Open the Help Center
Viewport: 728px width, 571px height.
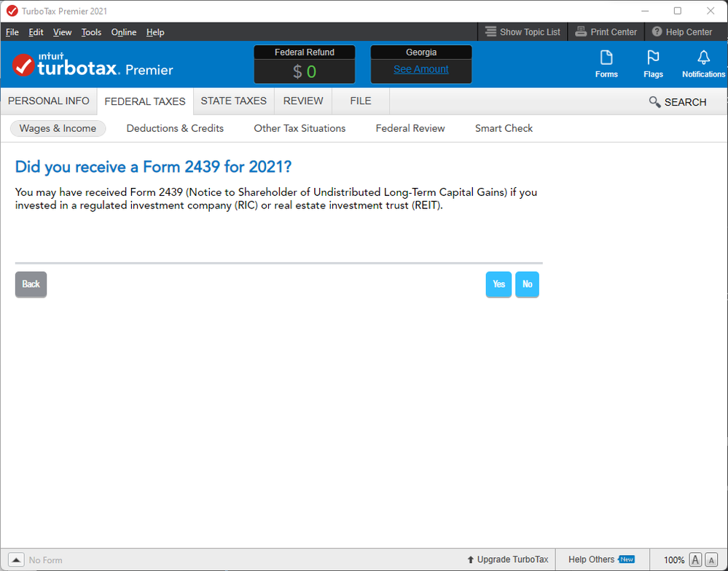(x=681, y=32)
